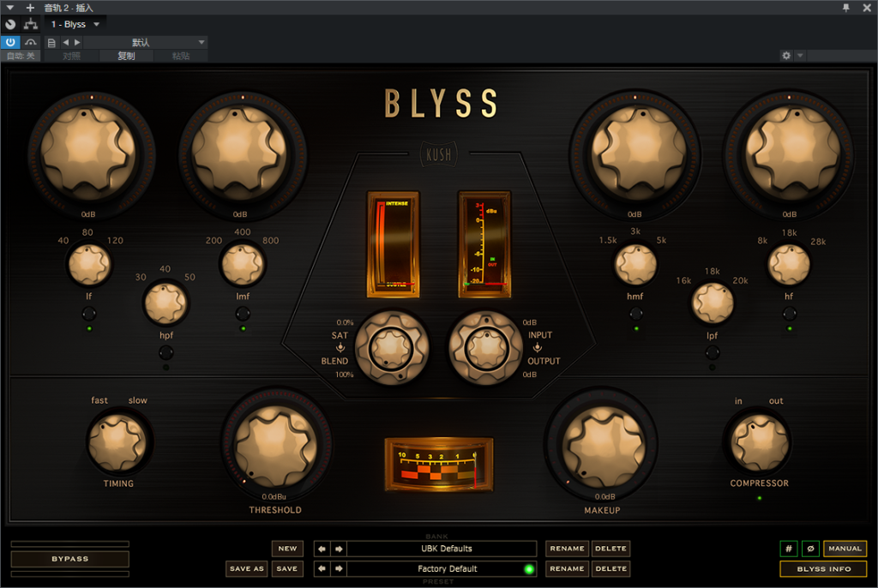Toggle the phase invert Ø button

(x=810, y=549)
